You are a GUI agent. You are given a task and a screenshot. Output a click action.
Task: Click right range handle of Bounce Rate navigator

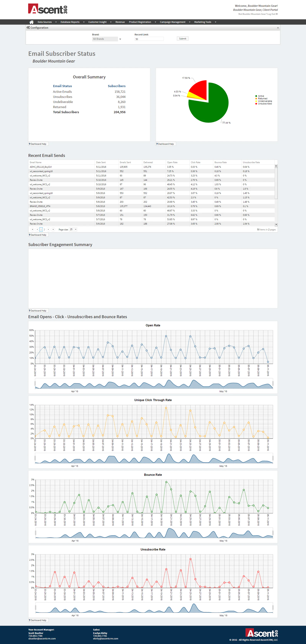point(273,533)
